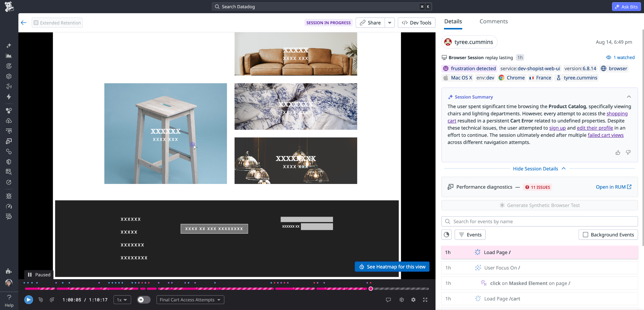Click the Datadog logo icon
Image resolution: width=644 pixels, height=310 pixels.
point(9,7)
